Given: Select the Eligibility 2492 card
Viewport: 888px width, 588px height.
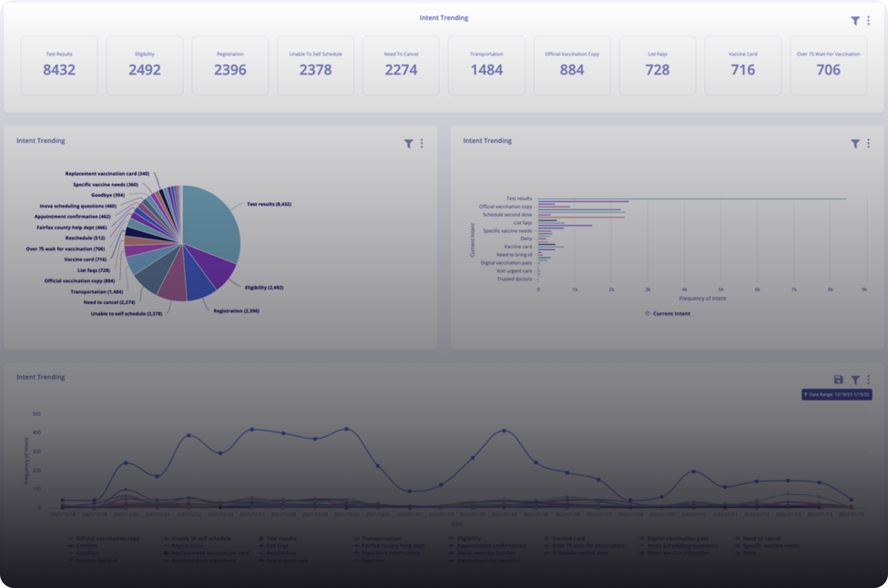Looking at the screenshot, I should 145,65.
